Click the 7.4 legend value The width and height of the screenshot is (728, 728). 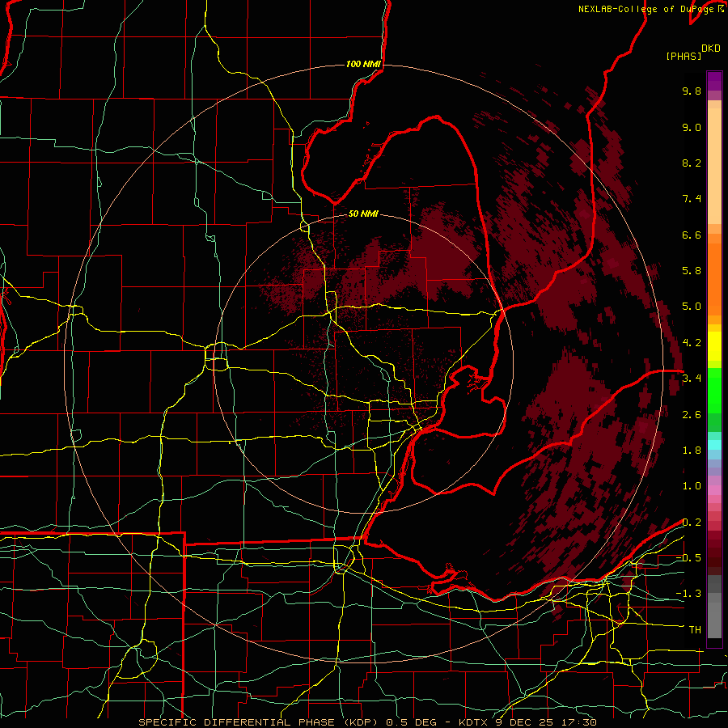click(x=692, y=199)
